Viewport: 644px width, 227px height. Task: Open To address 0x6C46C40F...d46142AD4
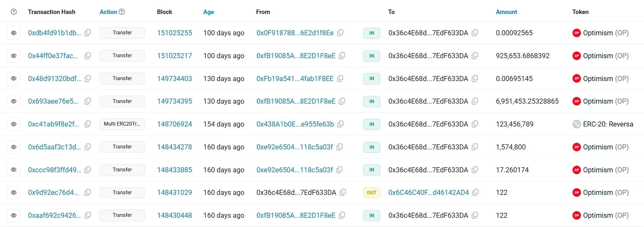pos(429,192)
